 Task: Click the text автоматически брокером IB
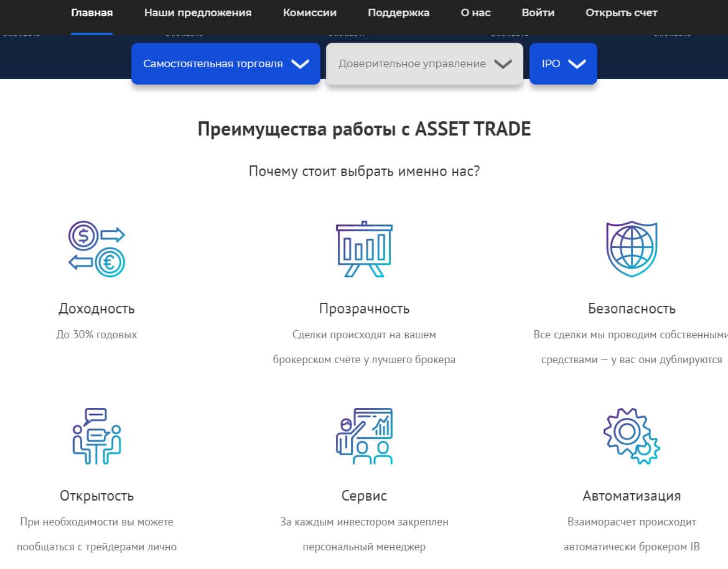[x=632, y=547]
